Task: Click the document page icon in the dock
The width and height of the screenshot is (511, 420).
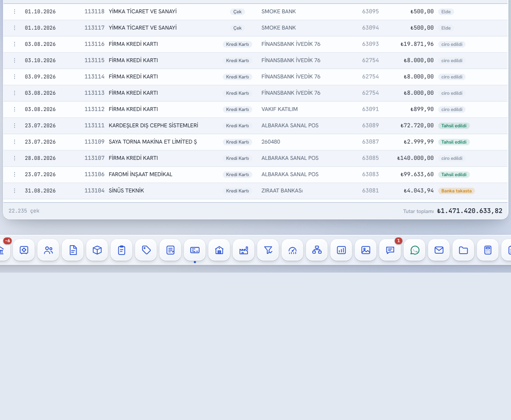Action: pos(73,250)
